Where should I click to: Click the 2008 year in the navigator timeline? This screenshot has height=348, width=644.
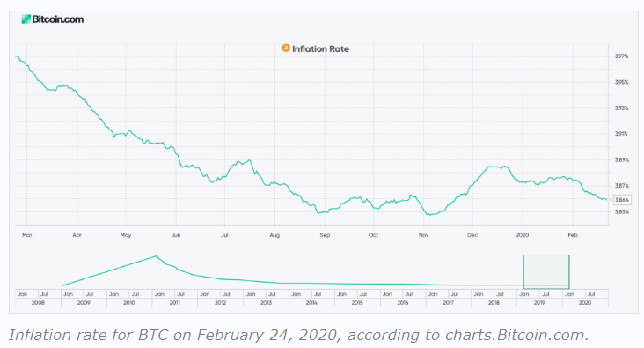(x=38, y=303)
